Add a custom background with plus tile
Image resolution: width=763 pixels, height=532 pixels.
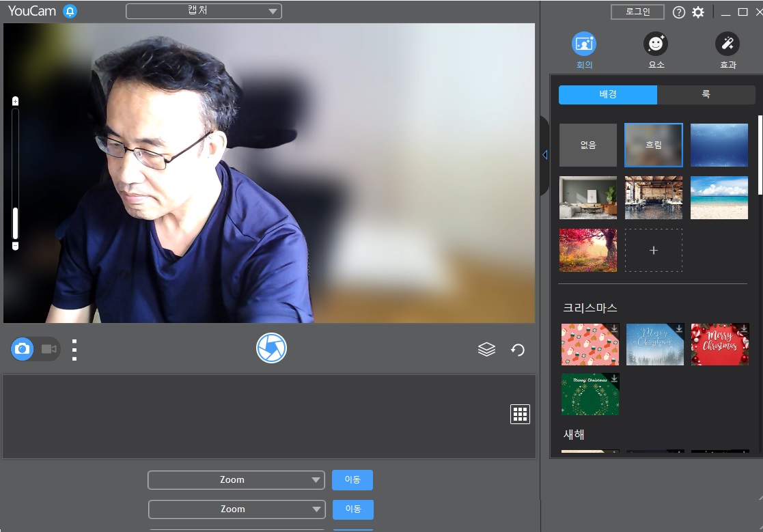tap(654, 250)
